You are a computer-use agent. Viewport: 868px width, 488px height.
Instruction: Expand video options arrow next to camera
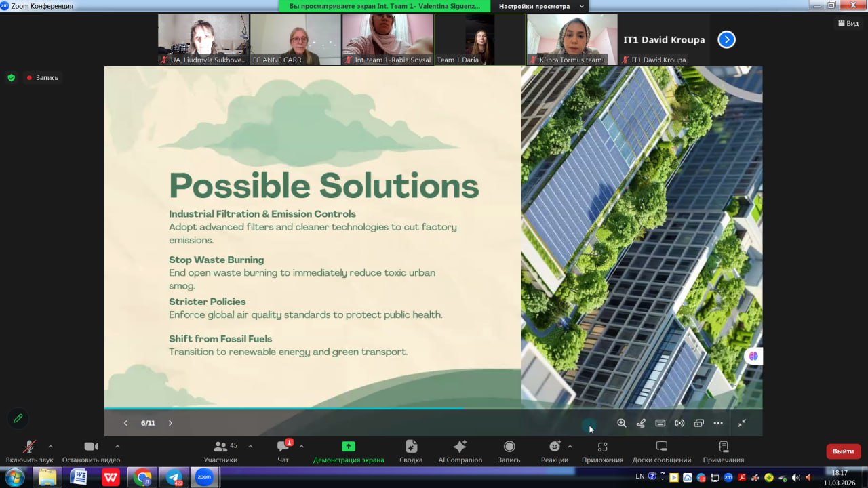point(117,446)
